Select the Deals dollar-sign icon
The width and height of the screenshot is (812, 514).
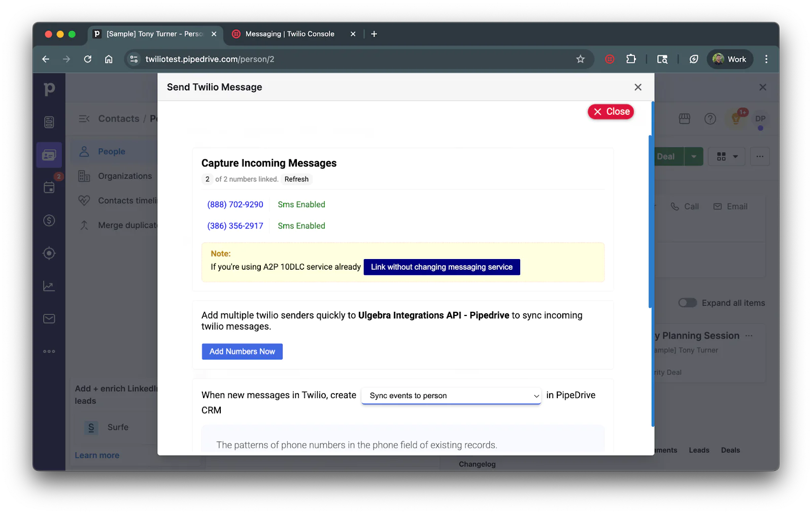(x=49, y=220)
